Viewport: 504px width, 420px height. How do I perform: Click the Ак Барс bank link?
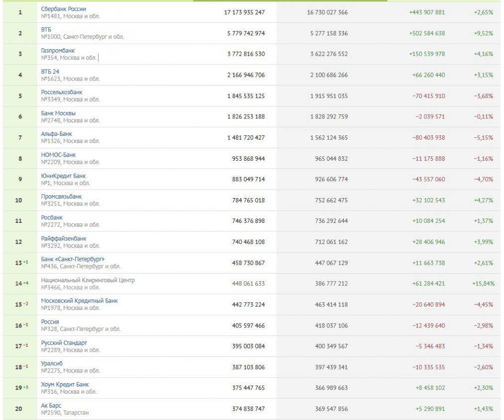51,406
